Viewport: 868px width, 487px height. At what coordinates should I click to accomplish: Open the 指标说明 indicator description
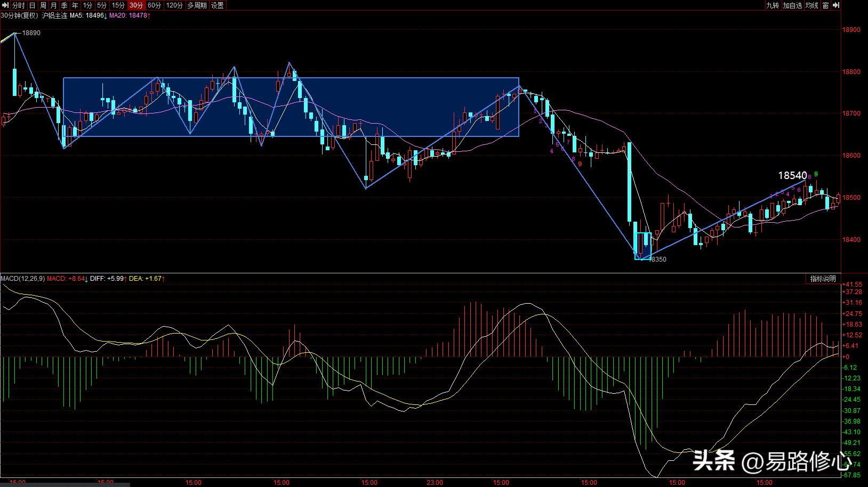coord(823,279)
